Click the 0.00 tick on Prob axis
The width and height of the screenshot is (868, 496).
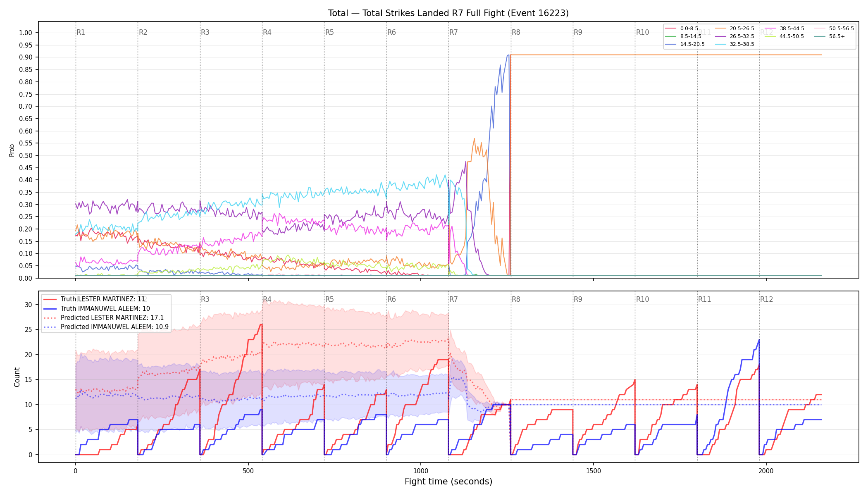click(26, 278)
